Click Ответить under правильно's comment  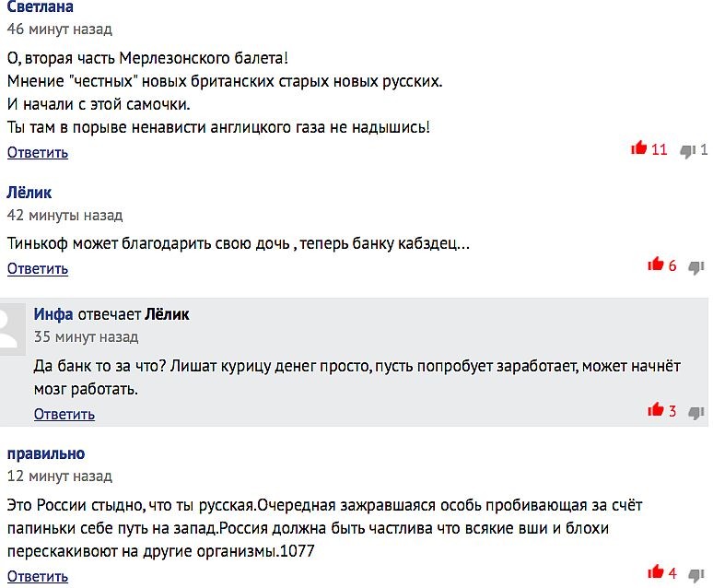click(38, 576)
